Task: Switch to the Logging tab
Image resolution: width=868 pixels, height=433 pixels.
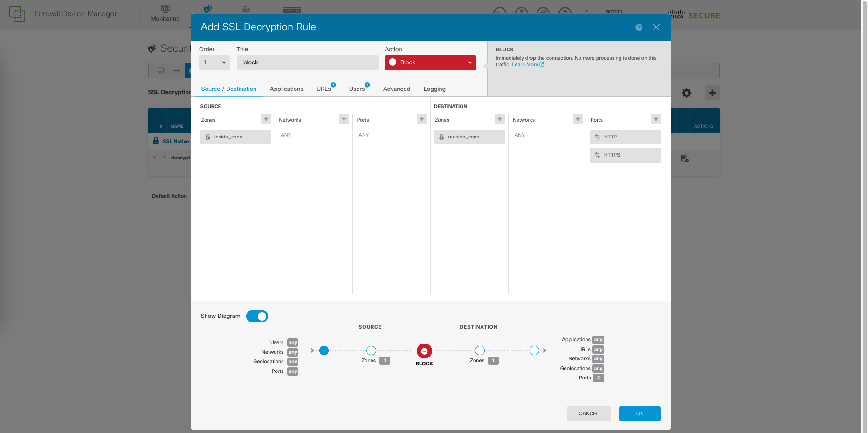Action: [x=434, y=89]
